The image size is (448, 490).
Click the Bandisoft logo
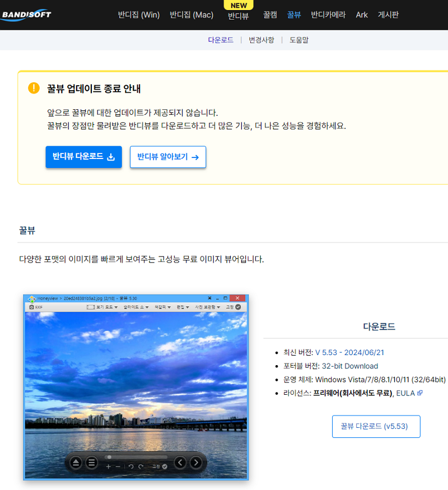coord(26,15)
